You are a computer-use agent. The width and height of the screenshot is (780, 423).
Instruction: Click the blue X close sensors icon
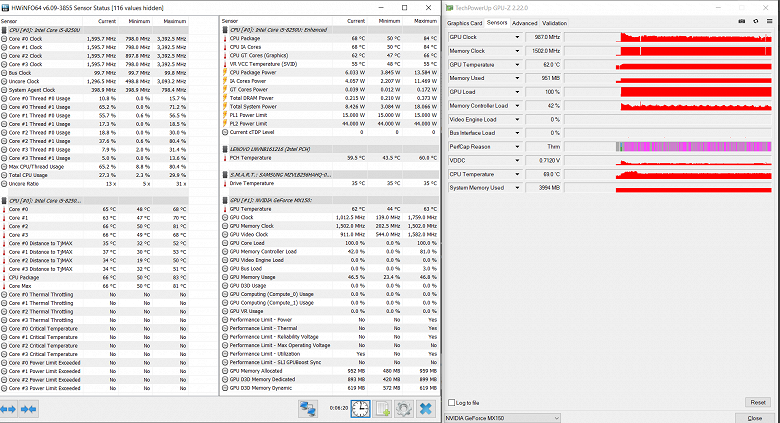point(425,409)
